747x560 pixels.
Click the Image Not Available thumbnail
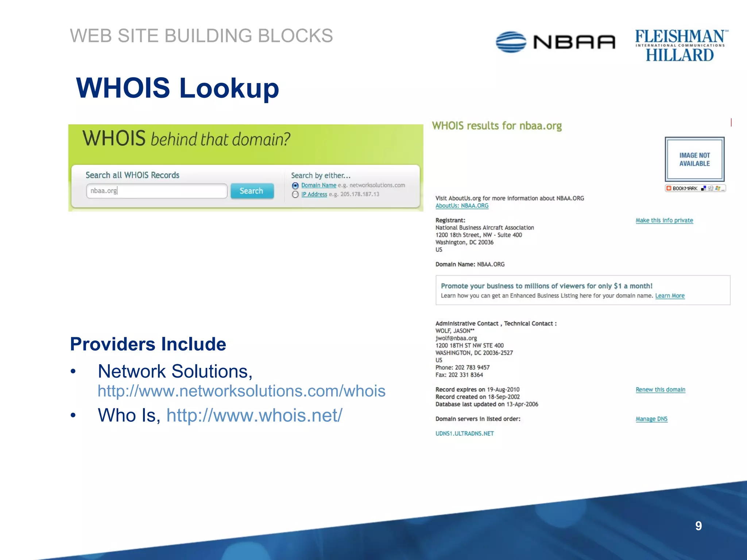click(694, 159)
